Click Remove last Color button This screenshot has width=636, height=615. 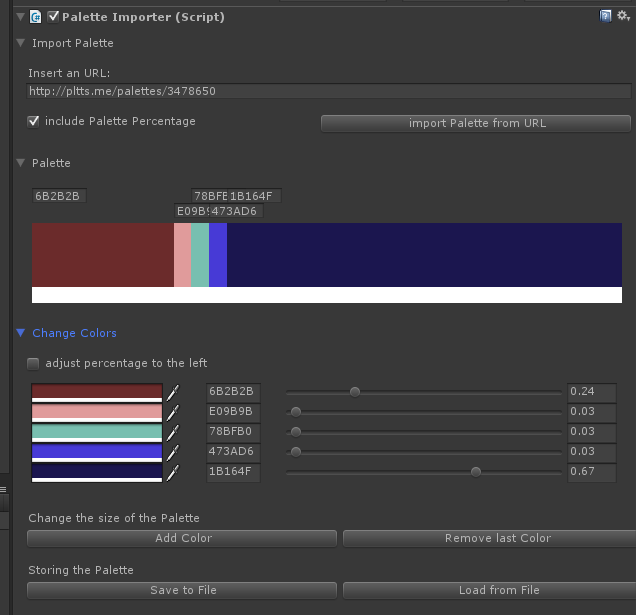(x=489, y=538)
